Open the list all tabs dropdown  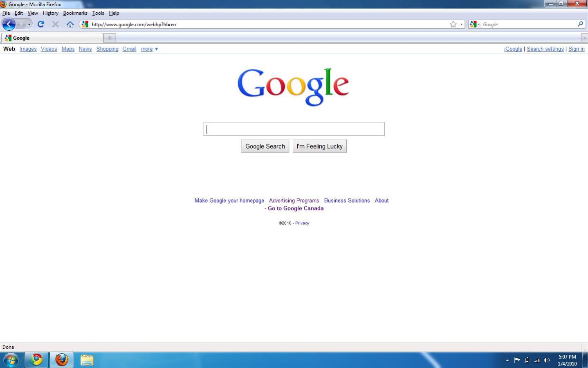point(584,38)
